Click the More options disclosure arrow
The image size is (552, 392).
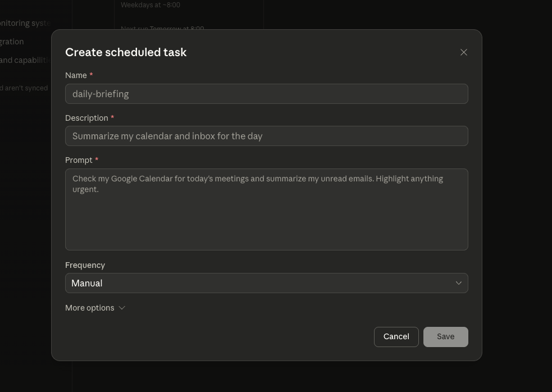coord(121,308)
